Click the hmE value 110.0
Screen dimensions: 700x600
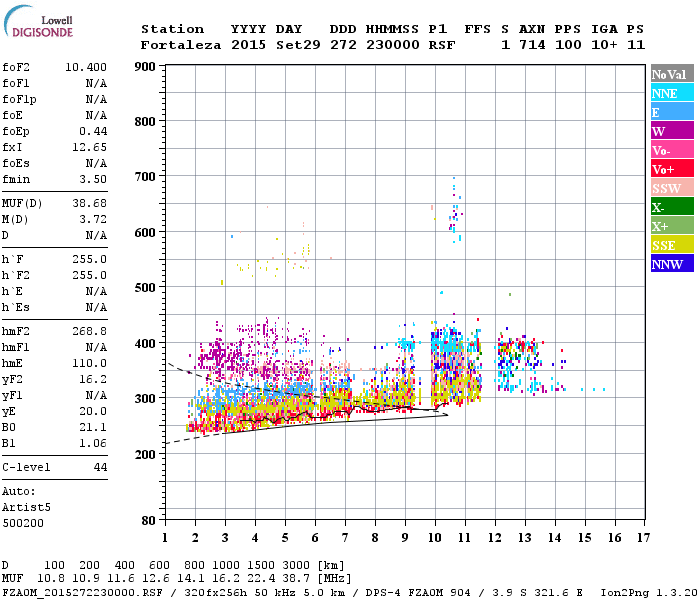coord(89,363)
